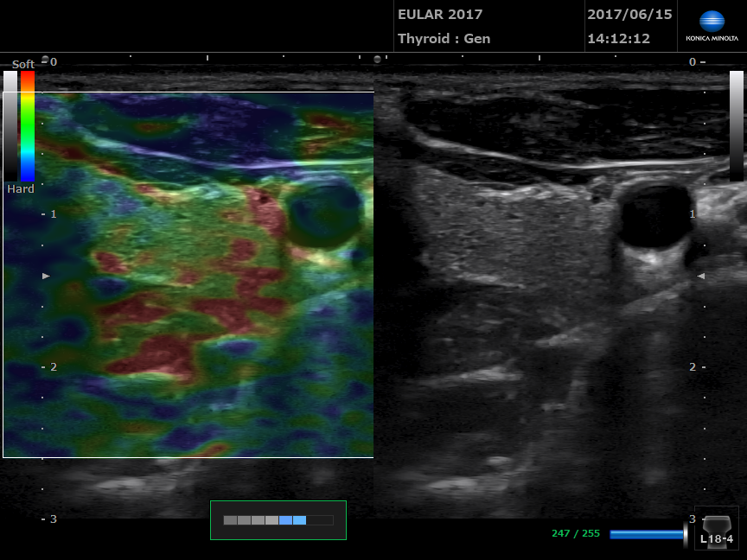Click the L18-4 probe icon
The image size is (747, 560).
(x=716, y=527)
